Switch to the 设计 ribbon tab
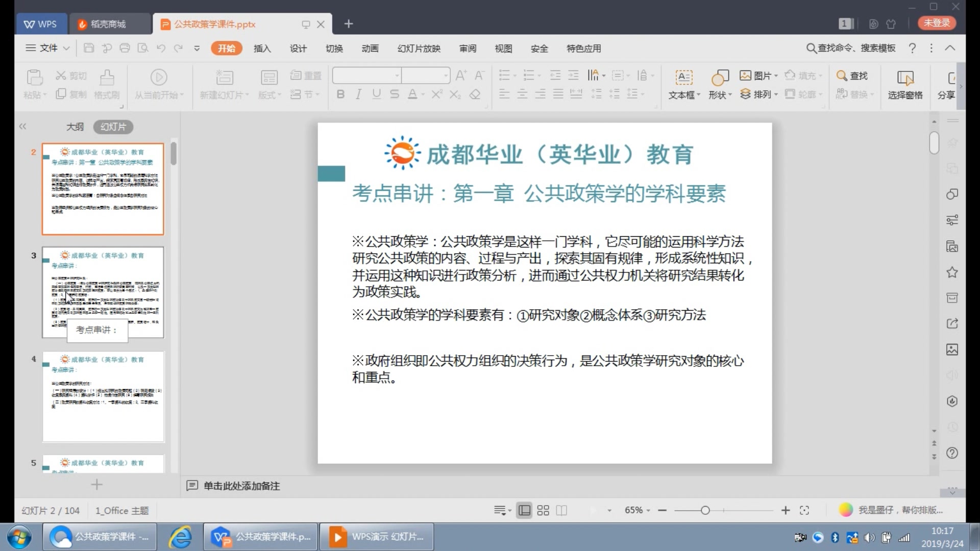Screen dimensions: 980x551 coord(298,48)
